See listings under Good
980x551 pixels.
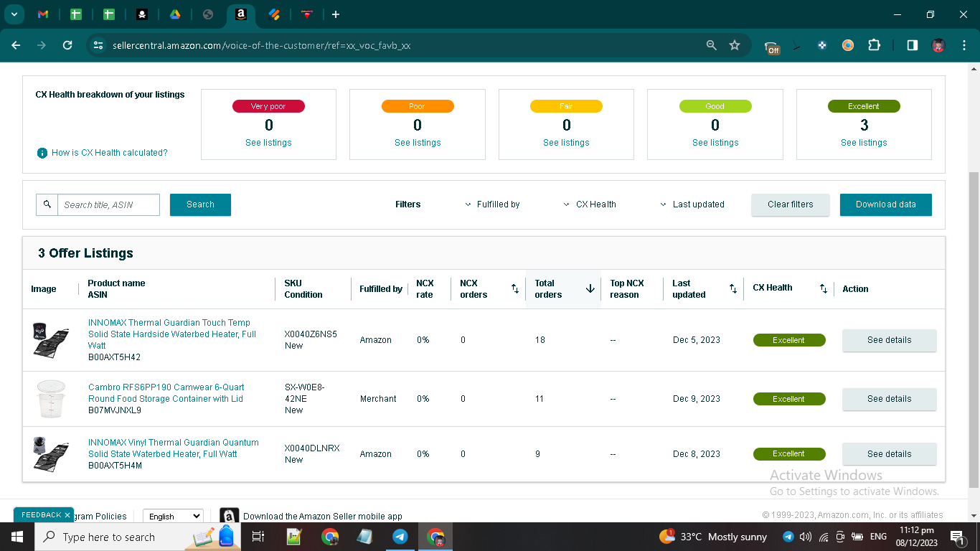(x=715, y=143)
